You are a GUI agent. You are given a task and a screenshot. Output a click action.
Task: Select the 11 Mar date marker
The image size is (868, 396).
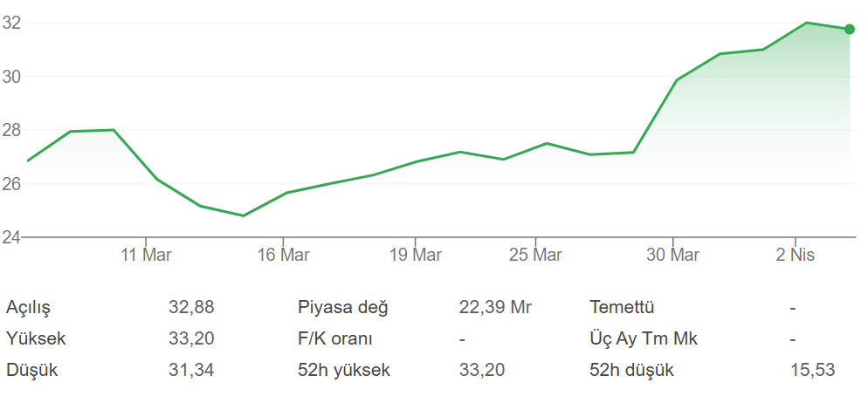click(x=146, y=255)
